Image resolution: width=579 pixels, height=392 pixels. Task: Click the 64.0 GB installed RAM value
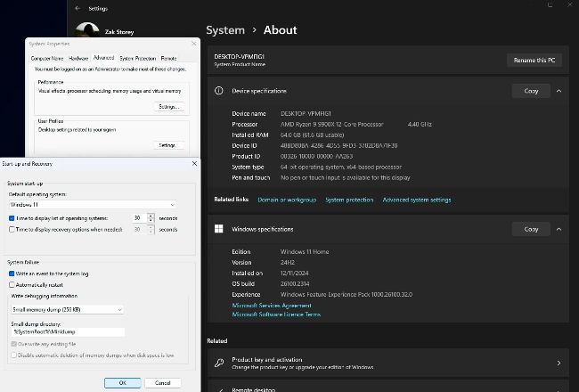313,135
